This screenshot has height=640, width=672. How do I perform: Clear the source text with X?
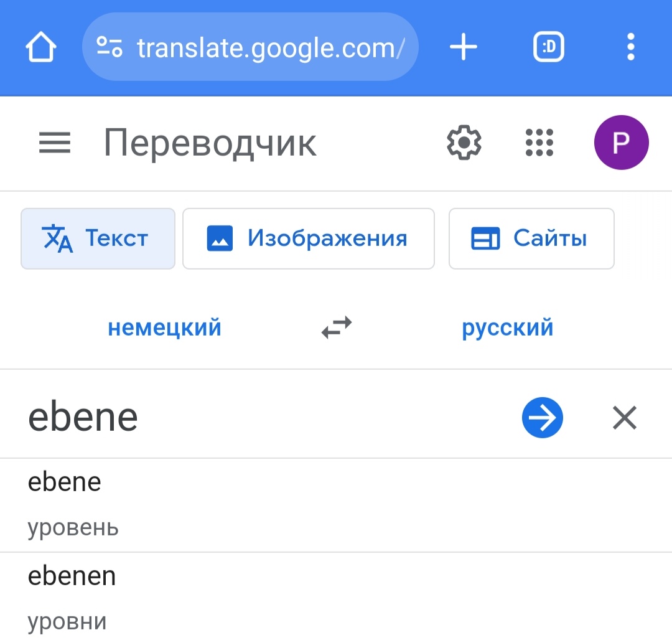pyautogui.click(x=624, y=418)
